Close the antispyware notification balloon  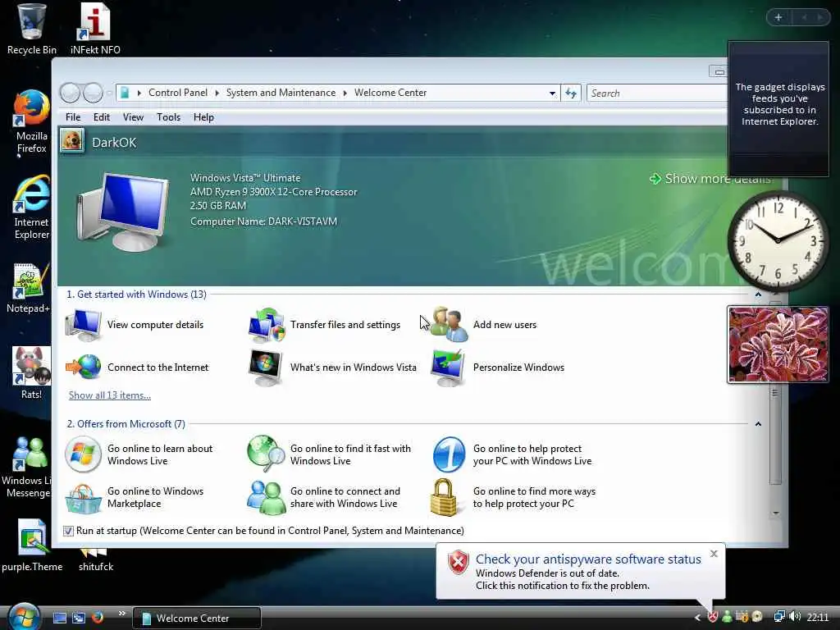pos(714,554)
